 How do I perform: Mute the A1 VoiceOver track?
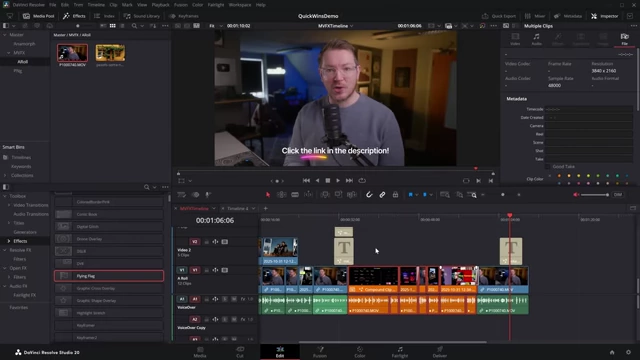pos(234,299)
